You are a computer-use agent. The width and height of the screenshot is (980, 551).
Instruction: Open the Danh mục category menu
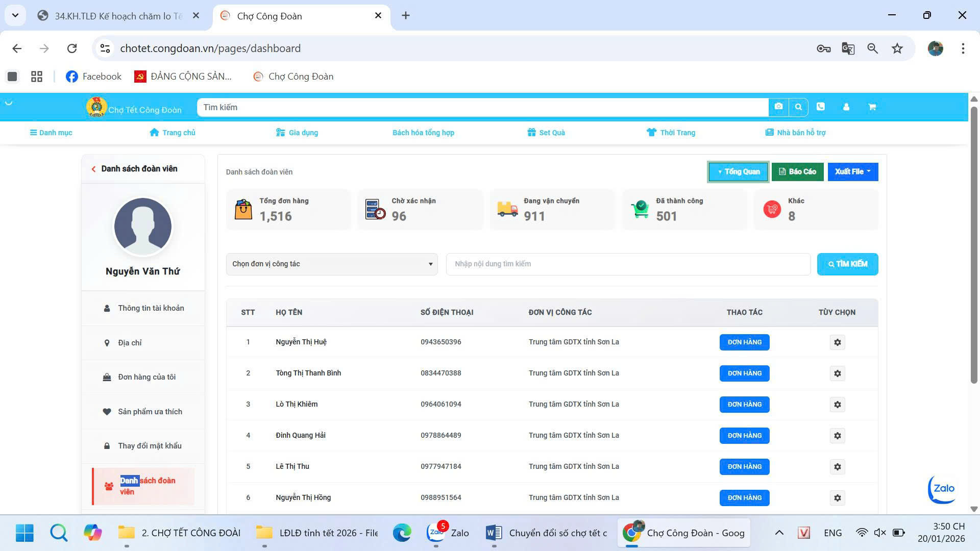pos(51,133)
